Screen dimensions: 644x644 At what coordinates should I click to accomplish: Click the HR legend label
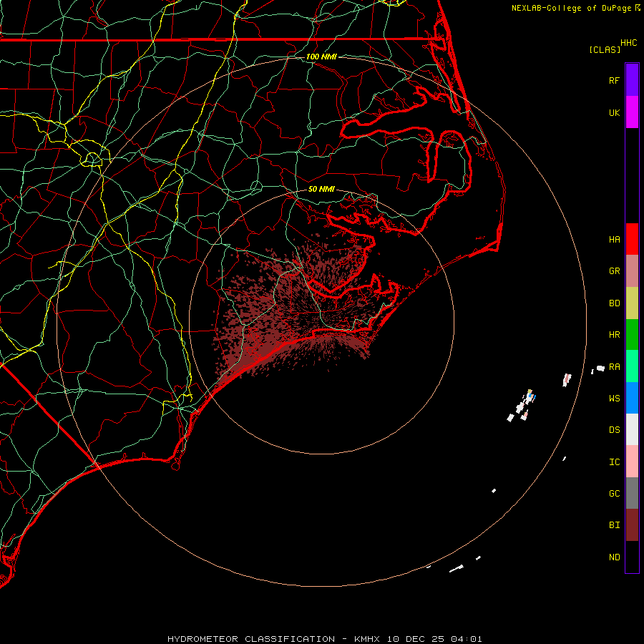614,335
